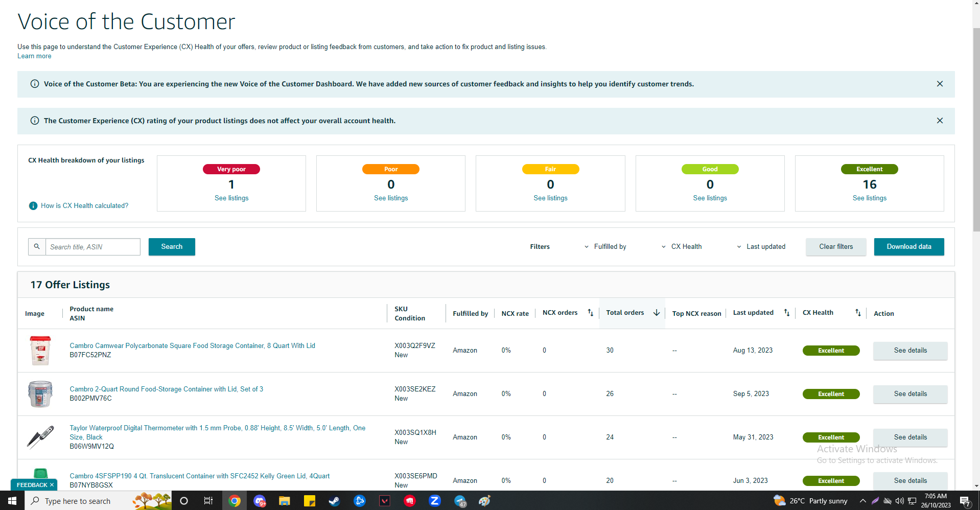Open Steam from the taskbar
This screenshot has width=980, height=510.
[334, 501]
